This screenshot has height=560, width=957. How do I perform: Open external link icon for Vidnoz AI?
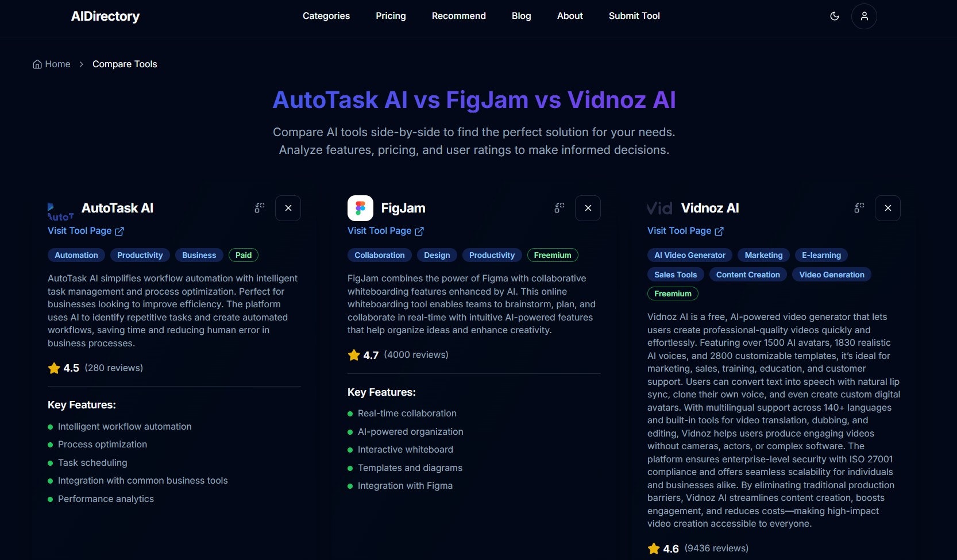719,231
